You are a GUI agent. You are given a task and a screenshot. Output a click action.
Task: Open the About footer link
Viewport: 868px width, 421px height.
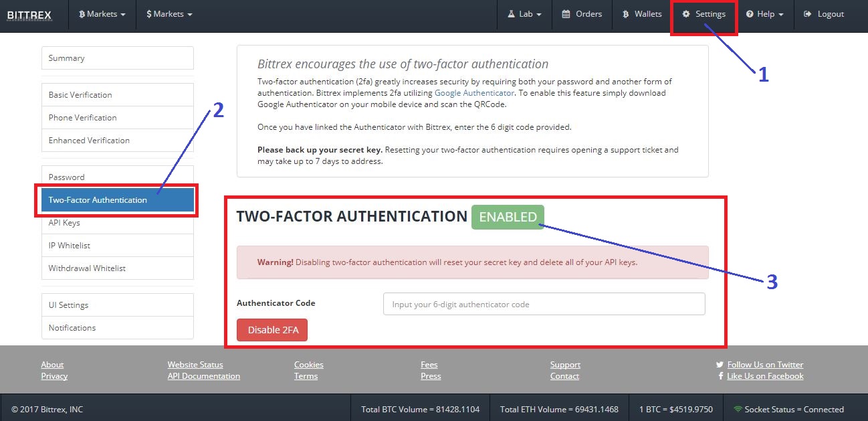tap(52, 365)
